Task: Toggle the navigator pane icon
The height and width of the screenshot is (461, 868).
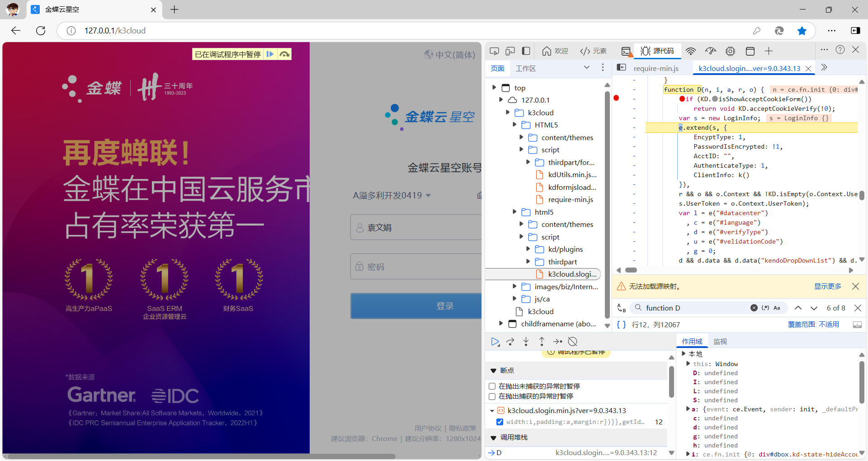Action: click(x=622, y=67)
